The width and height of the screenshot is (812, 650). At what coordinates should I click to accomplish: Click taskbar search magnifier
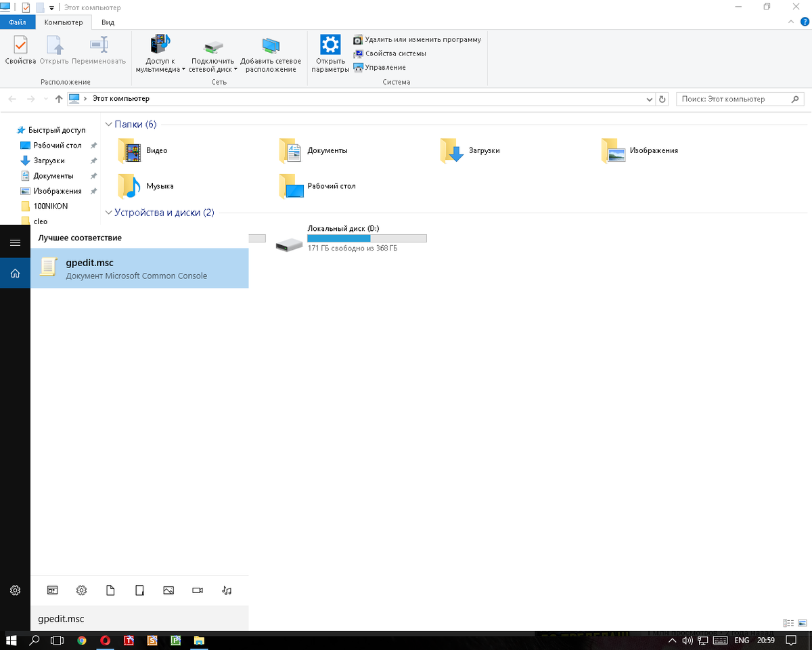coord(35,640)
